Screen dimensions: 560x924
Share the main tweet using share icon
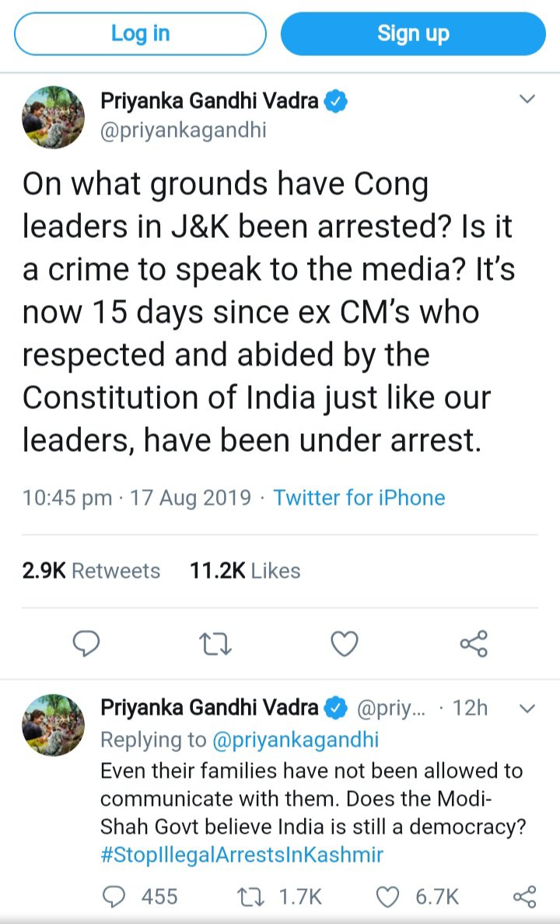[473, 644]
